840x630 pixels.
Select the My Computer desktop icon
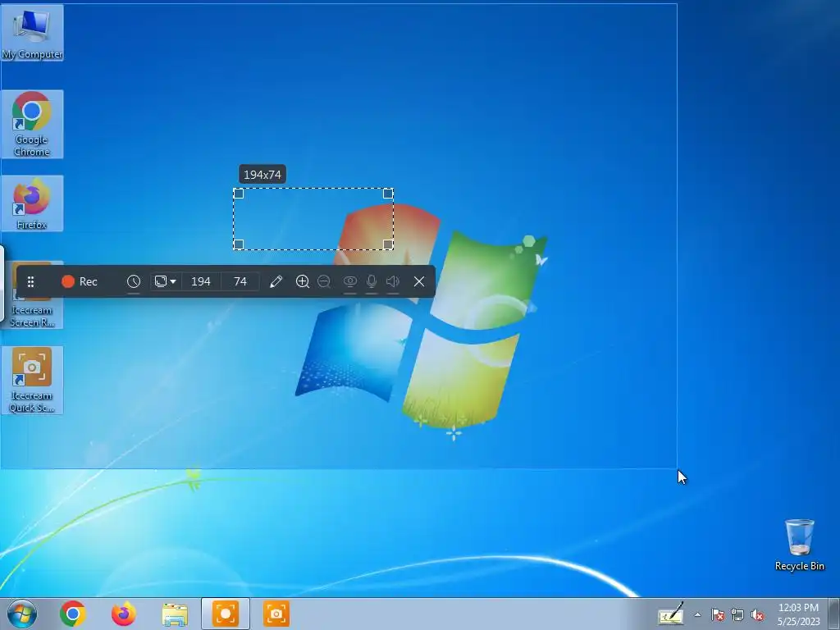pos(32,33)
